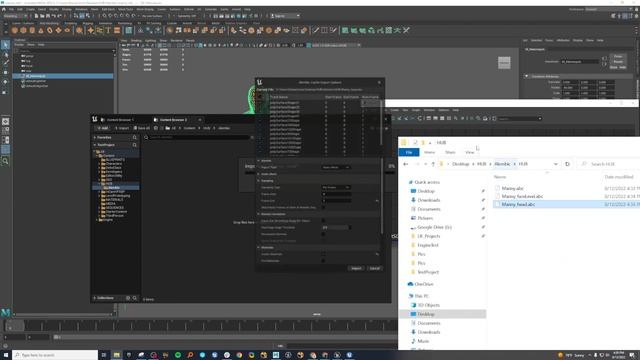This screenshot has width=640, height=360.
Task: Click the Unreal logo in Content Browser
Action: (95, 119)
